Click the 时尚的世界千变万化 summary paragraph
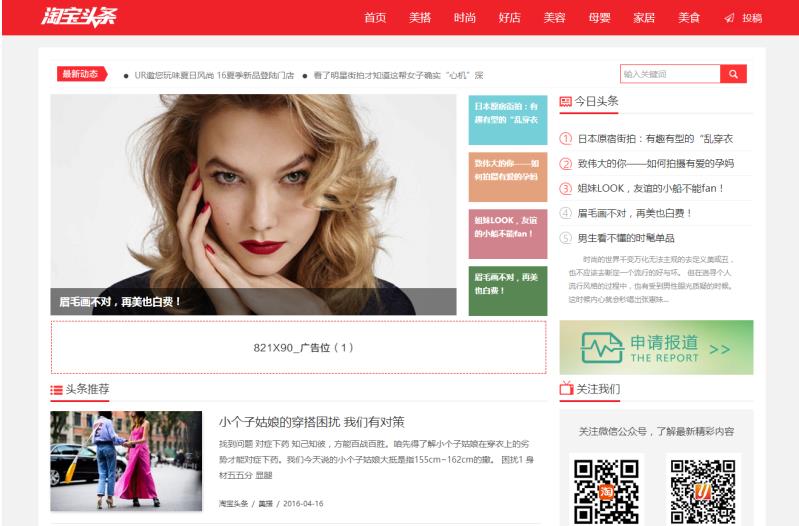This screenshot has width=799, height=526. coord(651,279)
